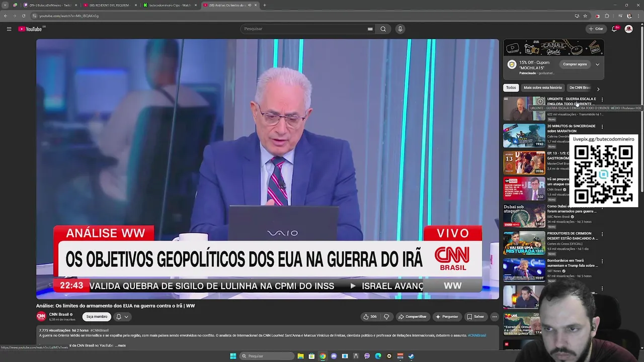This screenshot has width=644, height=362.
Task: Expand the notification preference dropdown arrow
Action: pyautogui.click(x=126, y=317)
